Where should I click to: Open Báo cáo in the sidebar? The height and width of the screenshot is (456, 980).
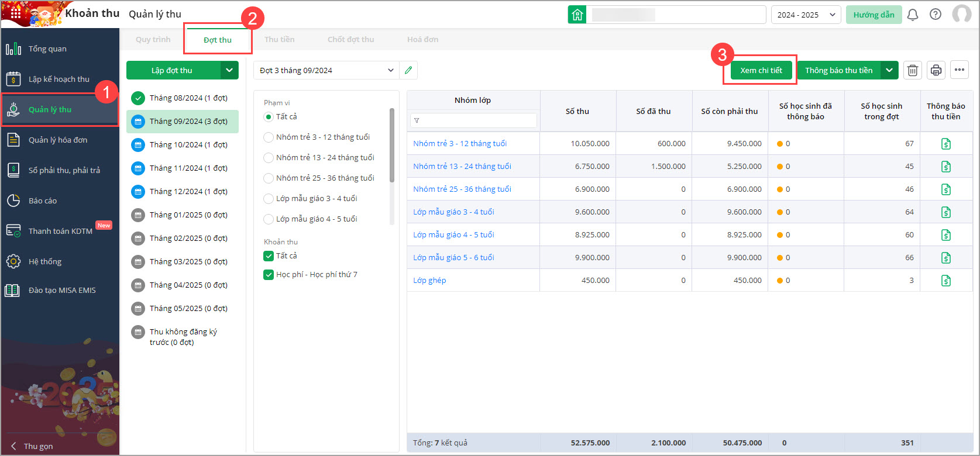pyautogui.click(x=43, y=201)
